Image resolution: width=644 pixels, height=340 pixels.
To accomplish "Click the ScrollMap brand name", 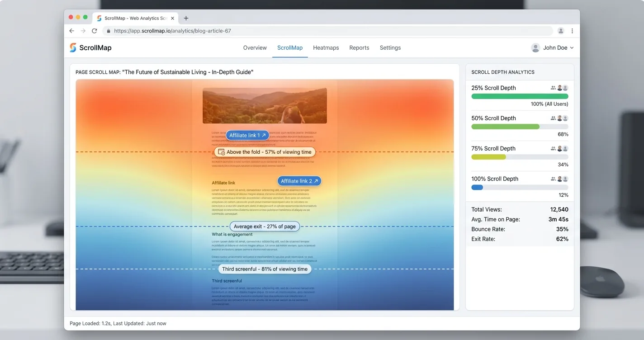I will click(x=95, y=47).
